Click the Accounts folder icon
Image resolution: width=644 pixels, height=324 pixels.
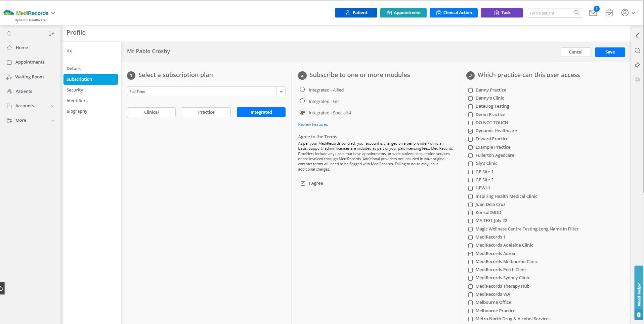(x=9, y=106)
